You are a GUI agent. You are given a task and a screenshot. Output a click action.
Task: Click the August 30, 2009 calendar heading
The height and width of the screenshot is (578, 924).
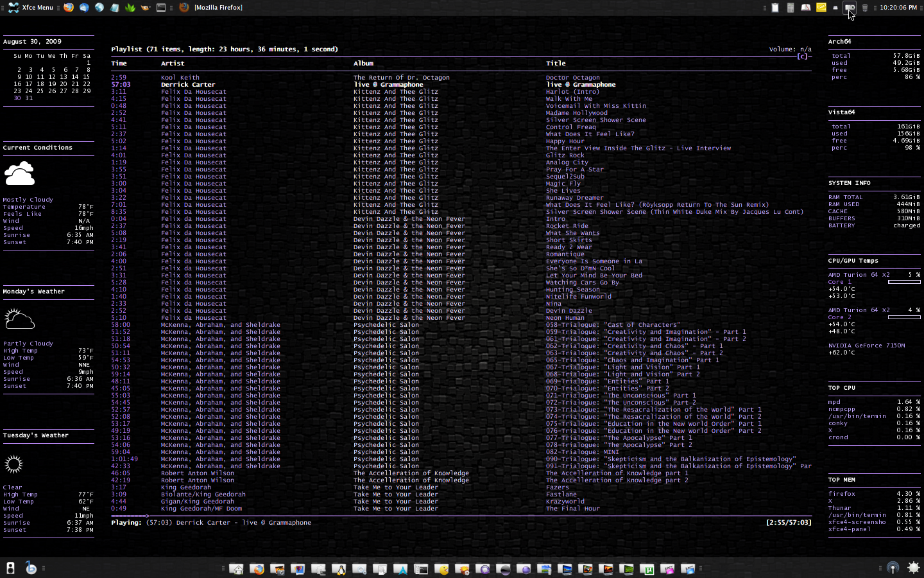tap(32, 42)
